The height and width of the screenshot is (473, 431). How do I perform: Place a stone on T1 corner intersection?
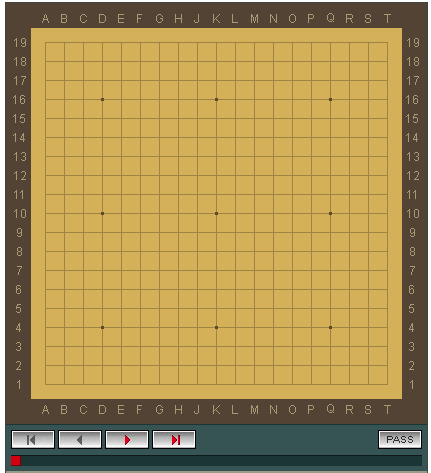click(x=387, y=384)
